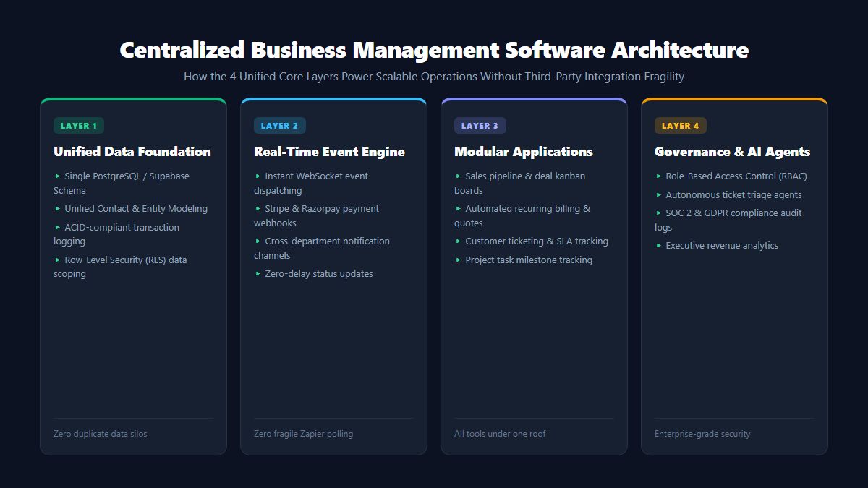Viewport: 868px width, 488px height.
Task: Click 'Cross-department notification channels' bullet
Action: click(x=323, y=248)
